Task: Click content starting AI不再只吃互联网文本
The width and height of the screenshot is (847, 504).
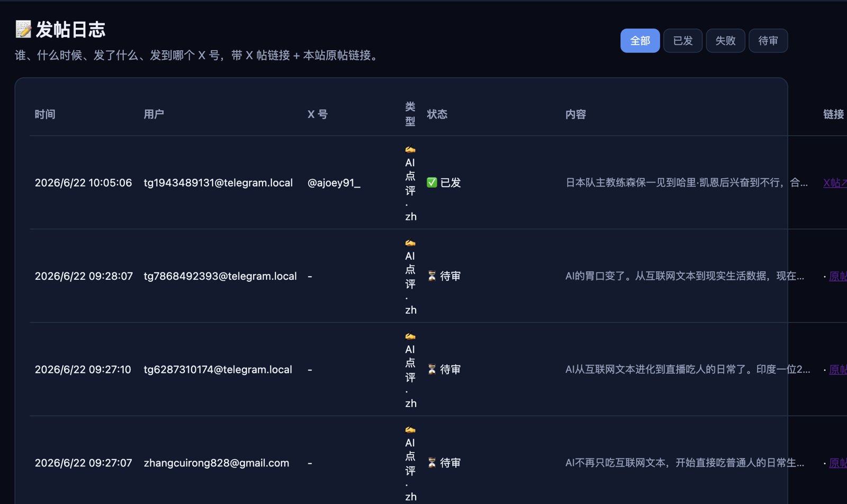Action: click(685, 463)
